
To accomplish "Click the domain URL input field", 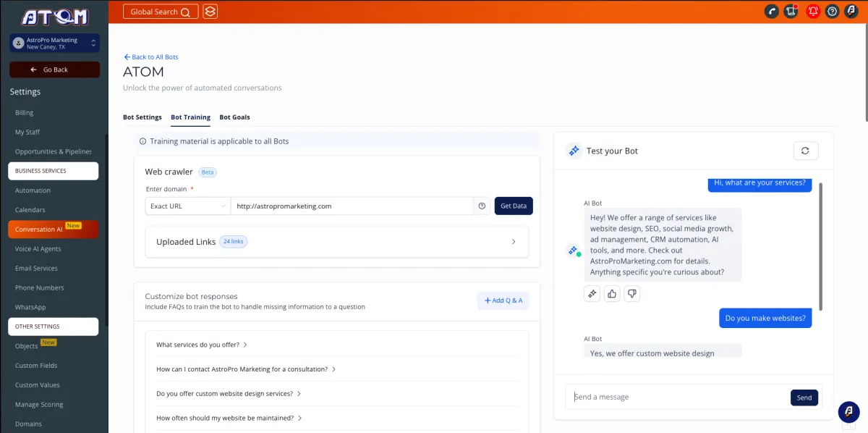I will [x=352, y=206].
